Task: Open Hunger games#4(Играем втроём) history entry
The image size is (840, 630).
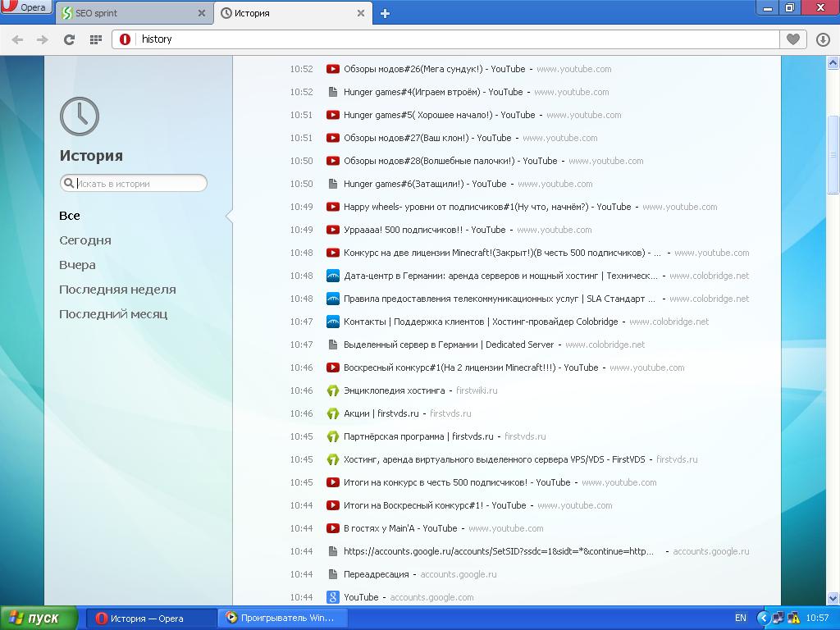Action: (x=433, y=92)
